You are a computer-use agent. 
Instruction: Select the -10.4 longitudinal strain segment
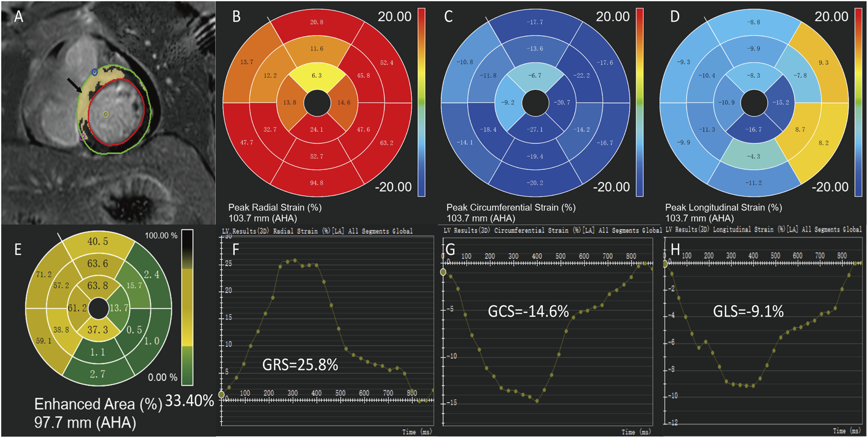pos(707,75)
